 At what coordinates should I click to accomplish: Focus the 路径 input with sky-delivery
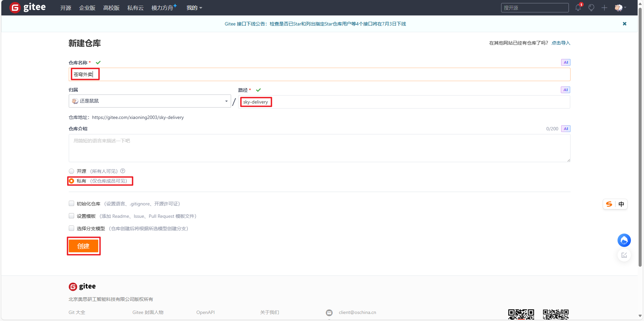point(404,102)
